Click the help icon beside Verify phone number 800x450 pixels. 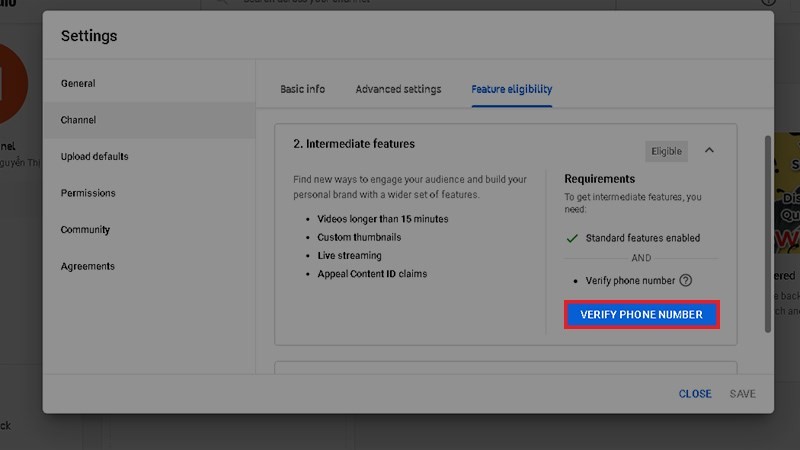686,281
